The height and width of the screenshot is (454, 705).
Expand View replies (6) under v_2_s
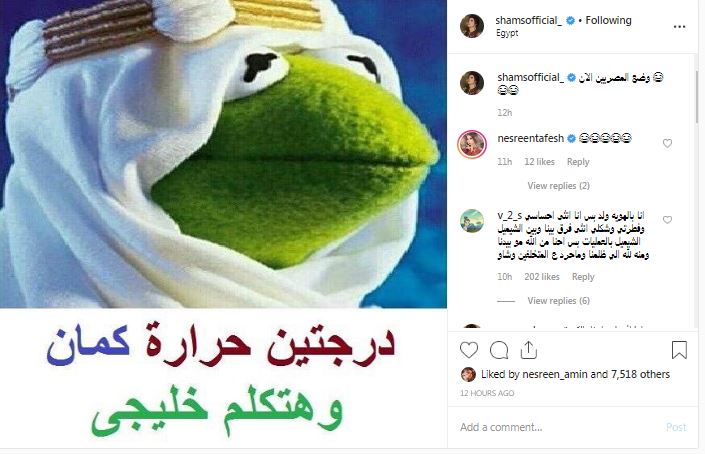point(558,301)
